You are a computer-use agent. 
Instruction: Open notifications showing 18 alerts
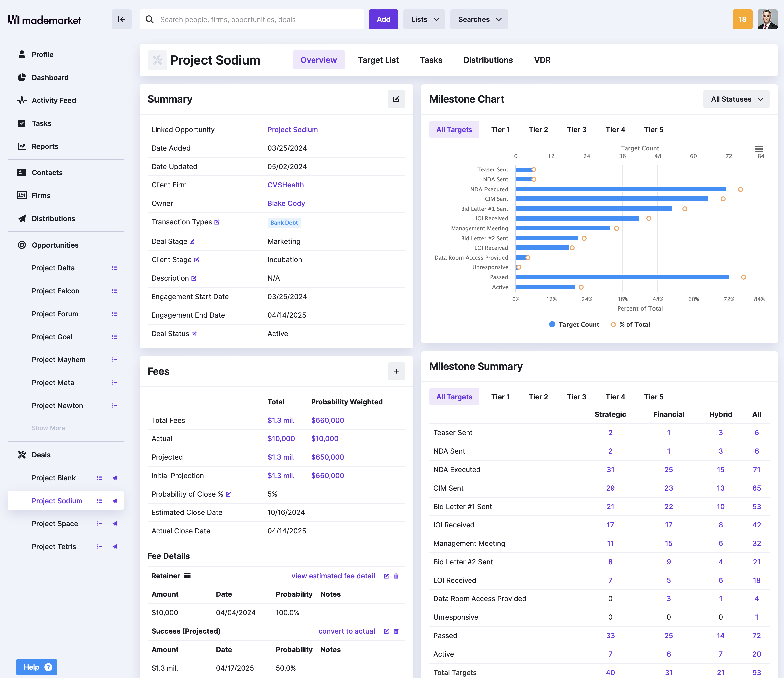tap(742, 19)
